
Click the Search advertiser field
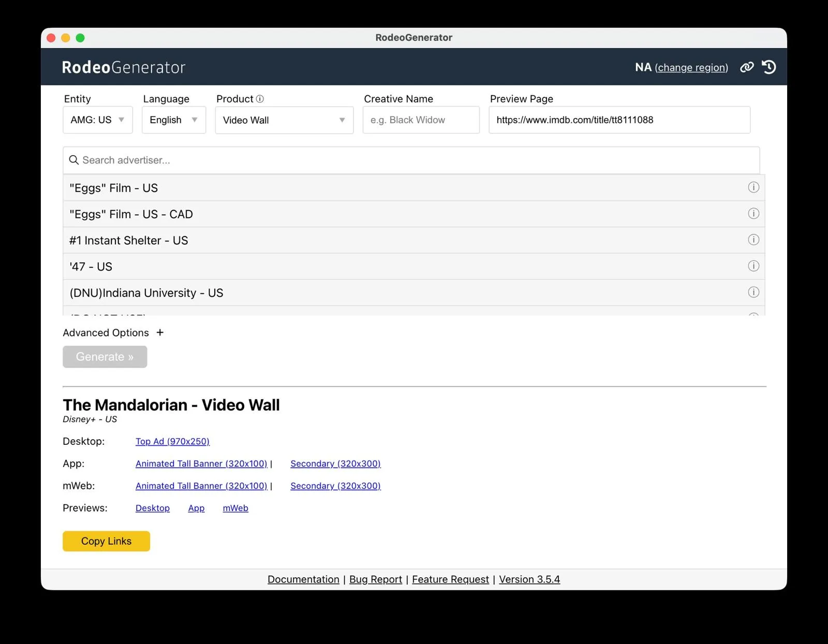coord(411,160)
